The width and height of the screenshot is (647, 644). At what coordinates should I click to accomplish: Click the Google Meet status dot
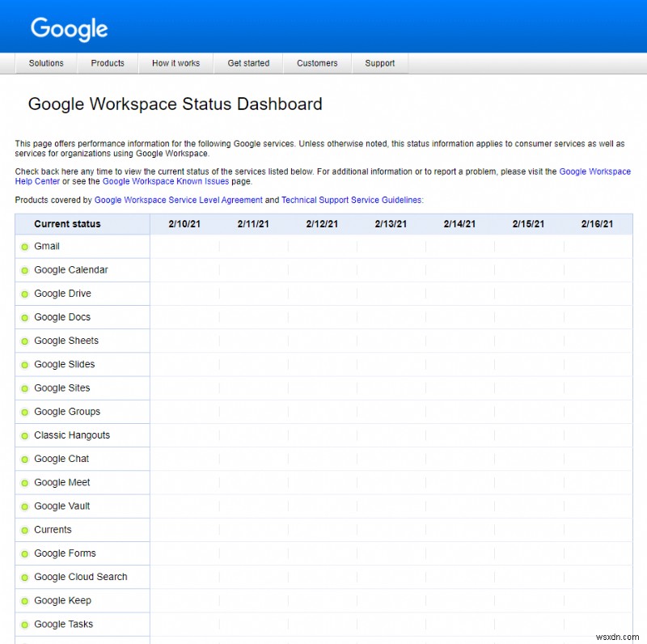click(25, 482)
